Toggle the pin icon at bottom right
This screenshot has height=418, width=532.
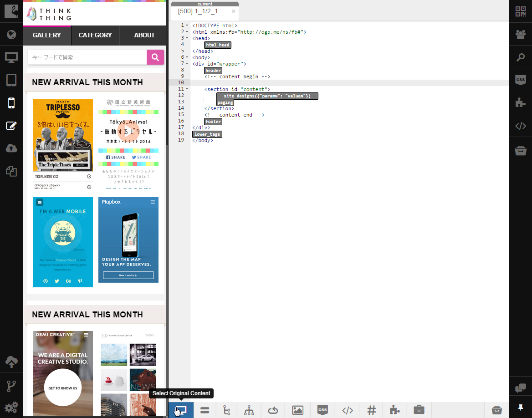521,408
